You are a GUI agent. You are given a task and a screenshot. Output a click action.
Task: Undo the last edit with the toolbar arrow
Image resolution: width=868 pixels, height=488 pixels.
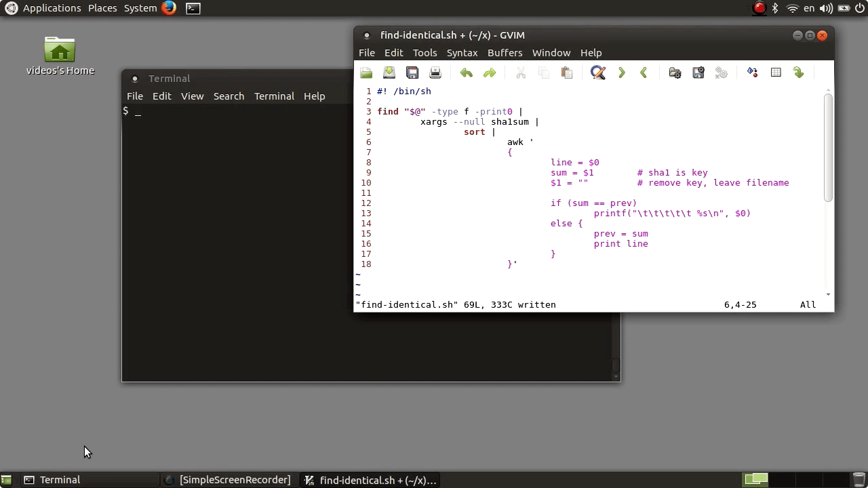pyautogui.click(x=467, y=73)
